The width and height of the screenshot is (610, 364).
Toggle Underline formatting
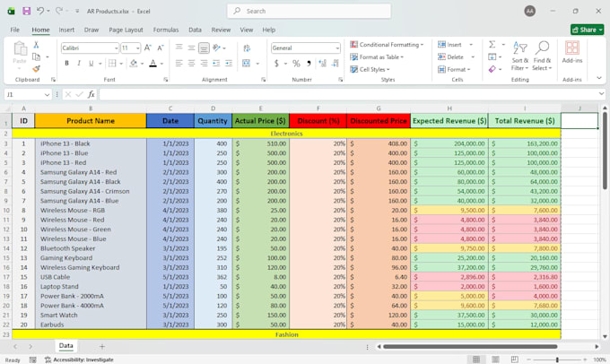(91, 63)
